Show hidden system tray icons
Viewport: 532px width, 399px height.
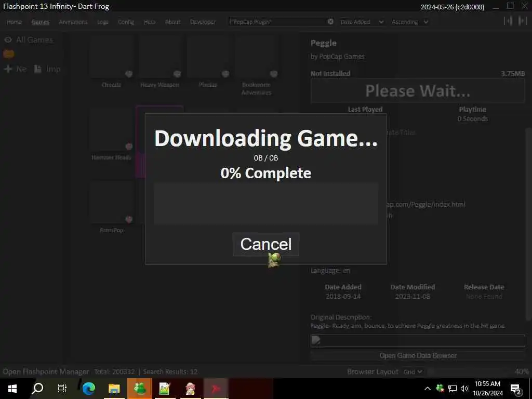tap(428, 389)
